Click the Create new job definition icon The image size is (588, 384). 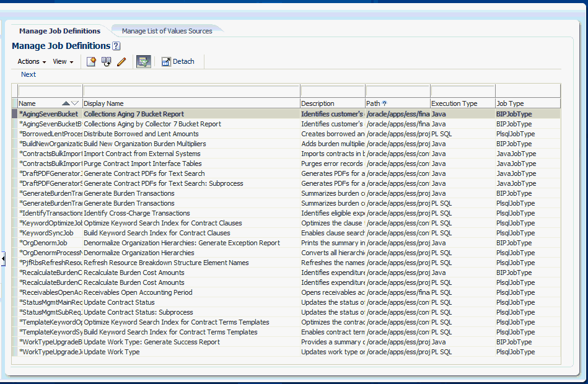point(90,61)
